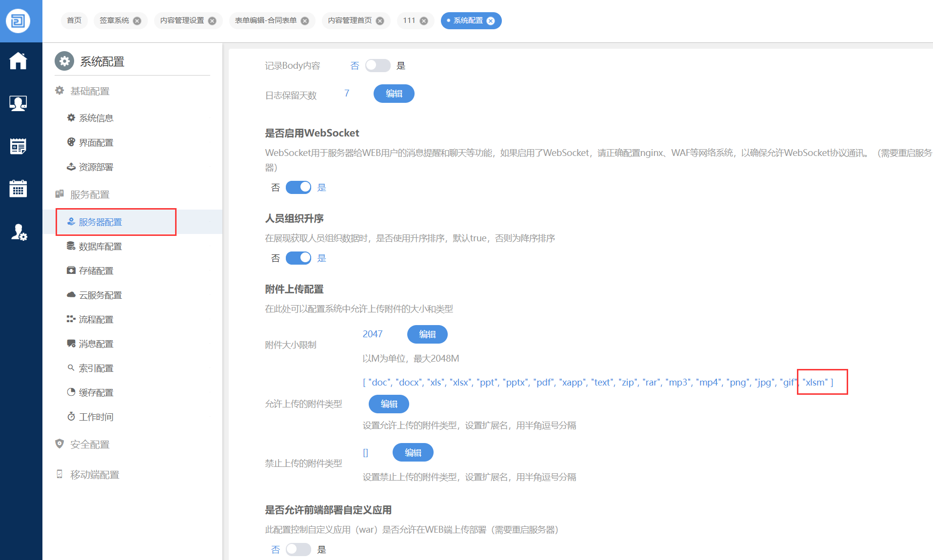Screen dimensions: 933x560
Task: Switch to the 签章系统 tab
Action: (114, 20)
